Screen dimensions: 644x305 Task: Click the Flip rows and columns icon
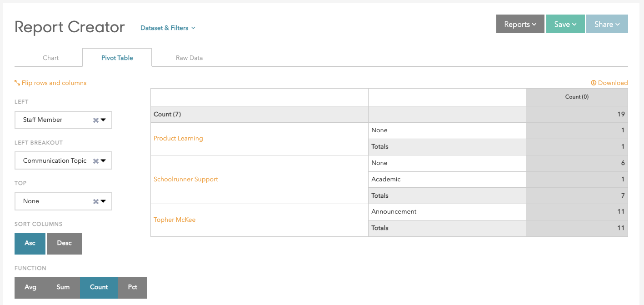pyautogui.click(x=17, y=83)
